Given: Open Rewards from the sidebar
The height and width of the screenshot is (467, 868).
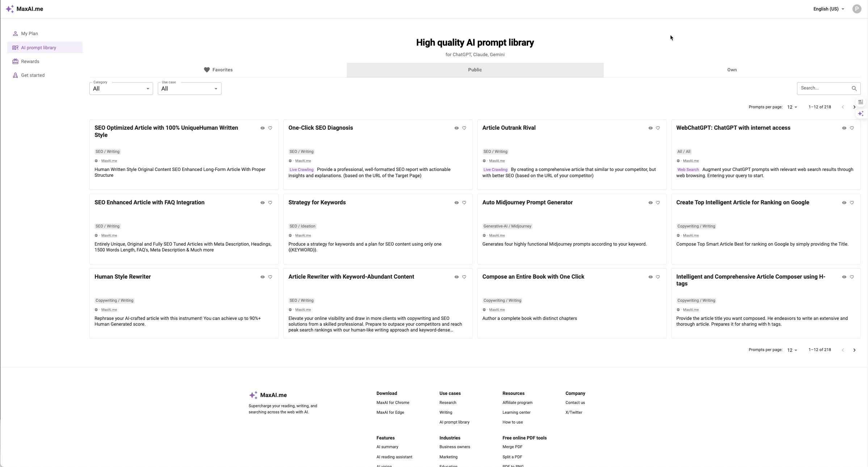Looking at the screenshot, I should (x=30, y=62).
